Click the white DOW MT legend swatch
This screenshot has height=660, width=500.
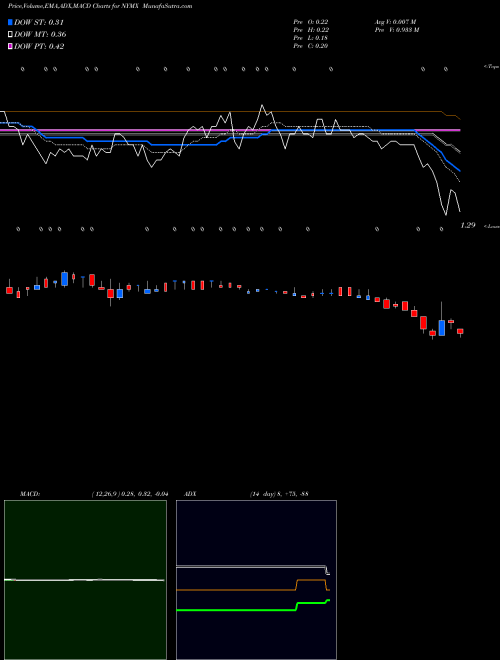(x=10, y=35)
